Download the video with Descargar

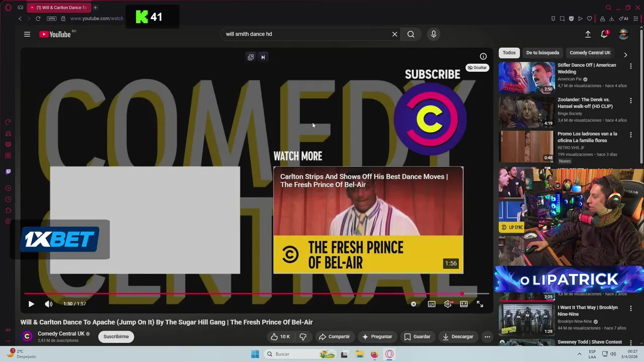tap(457, 336)
